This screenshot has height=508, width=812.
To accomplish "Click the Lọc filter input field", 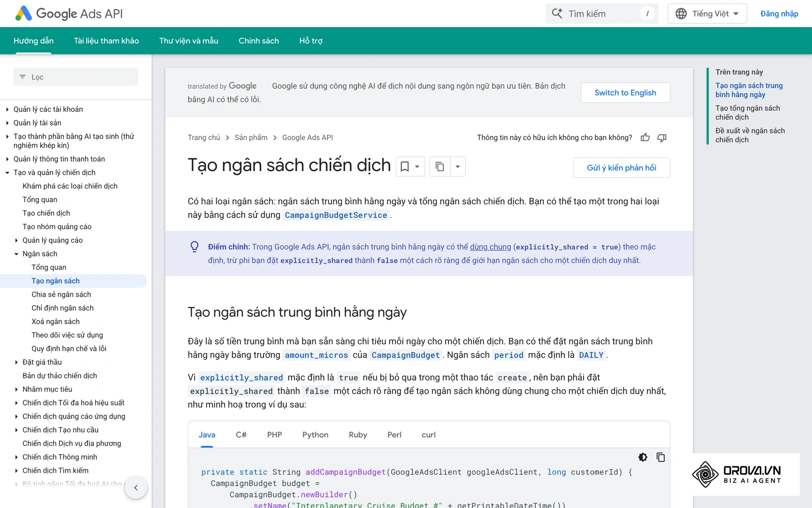I will pos(76,77).
